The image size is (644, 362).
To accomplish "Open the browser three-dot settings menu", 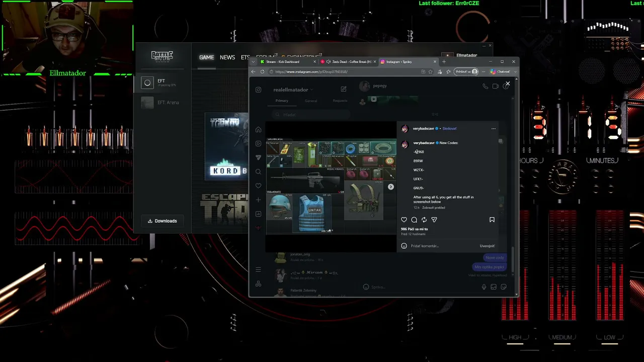I will click(484, 72).
